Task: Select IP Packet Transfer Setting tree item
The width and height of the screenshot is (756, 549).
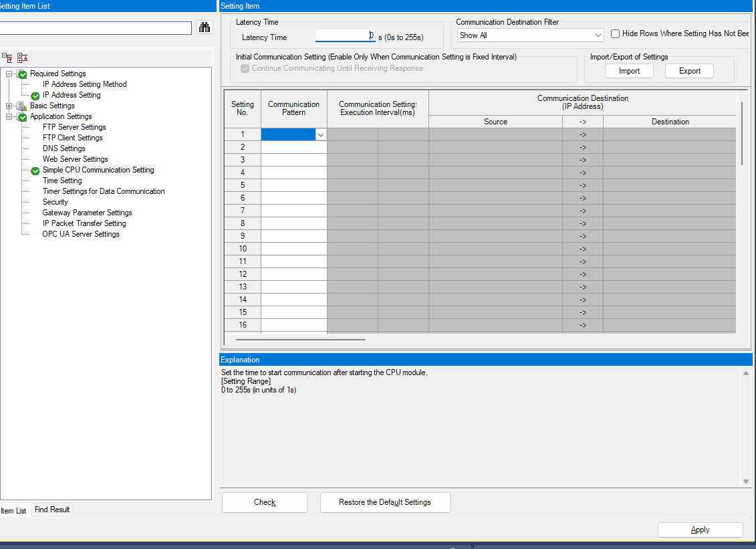Action: tap(84, 223)
